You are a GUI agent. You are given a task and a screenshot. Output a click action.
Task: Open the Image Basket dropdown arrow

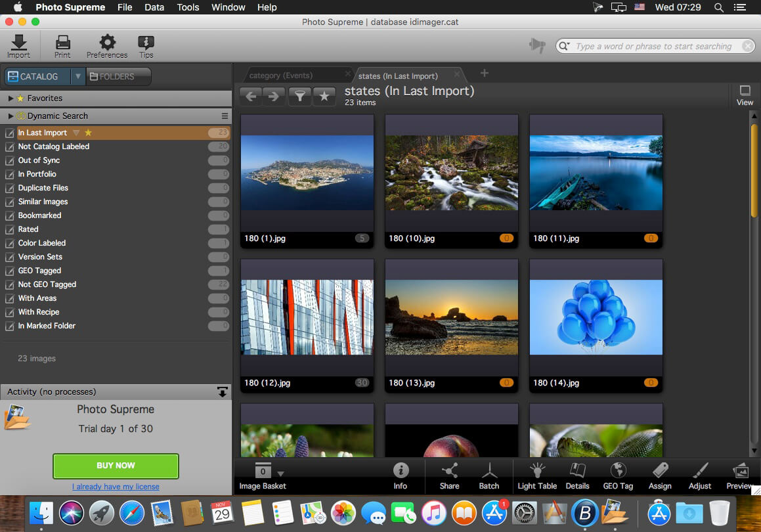280,474
